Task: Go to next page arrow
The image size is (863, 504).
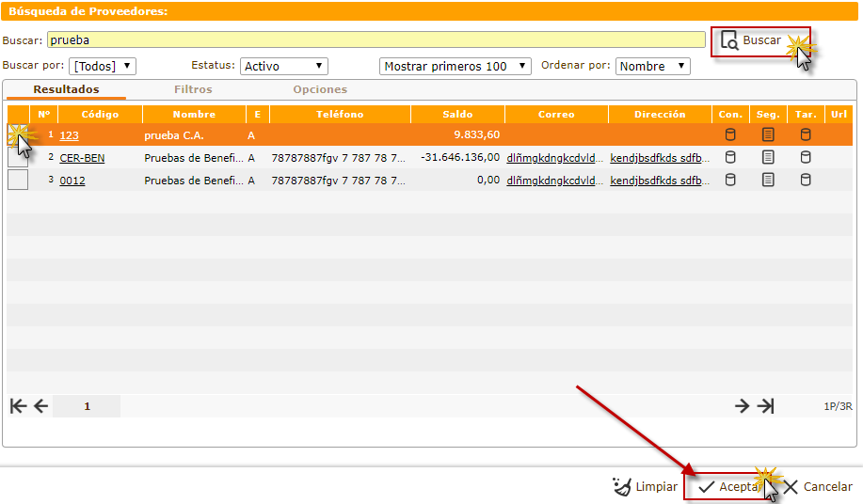Action: 742,406
